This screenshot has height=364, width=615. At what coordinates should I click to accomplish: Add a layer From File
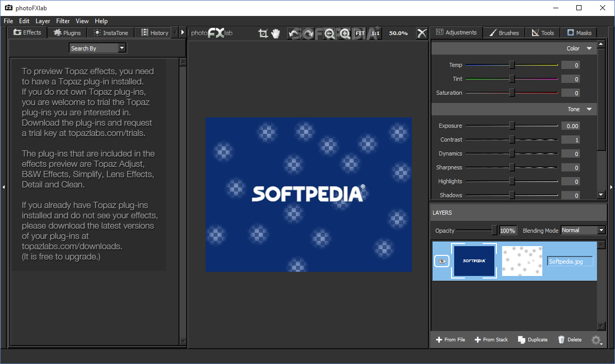point(450,340)
